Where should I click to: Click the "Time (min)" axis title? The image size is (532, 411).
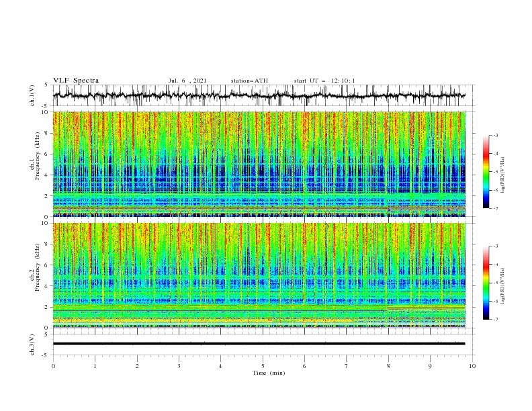click(x=269, y=373)
